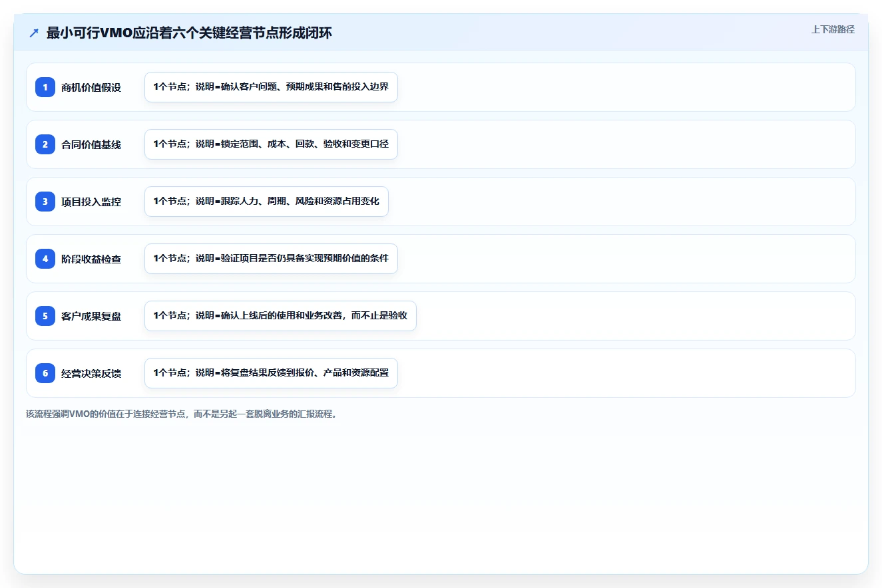Click the note 确认上线后的使用和业务改善
Screen dimensions: 882x588
click(280, 316)
